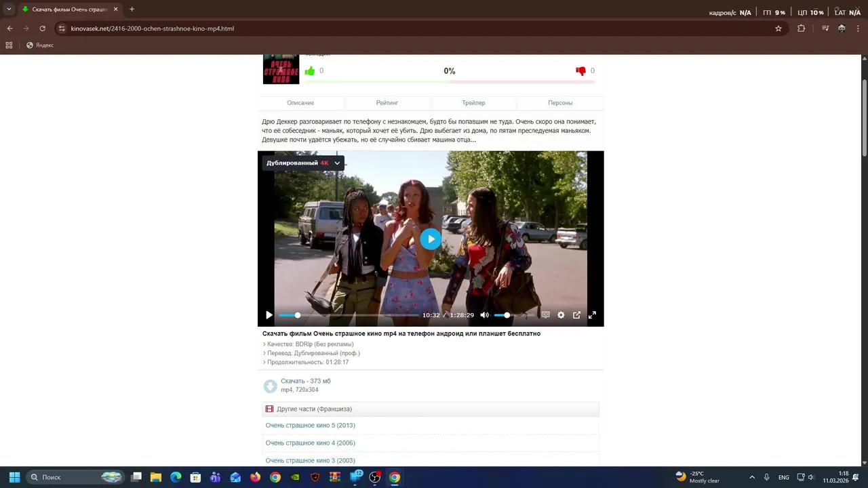868x488 pixels.
Task: Switch to the Персоны tab
Action: coord(560,103)
